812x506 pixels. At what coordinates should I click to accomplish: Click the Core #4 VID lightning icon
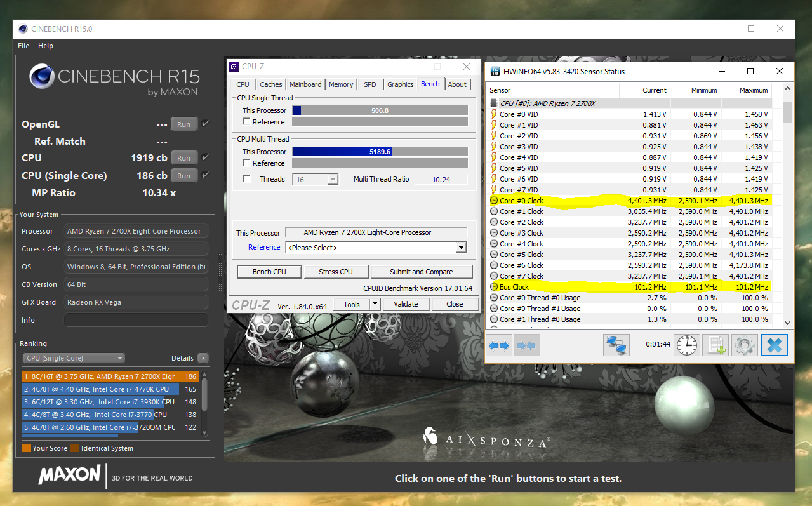[x=494, y=157]
